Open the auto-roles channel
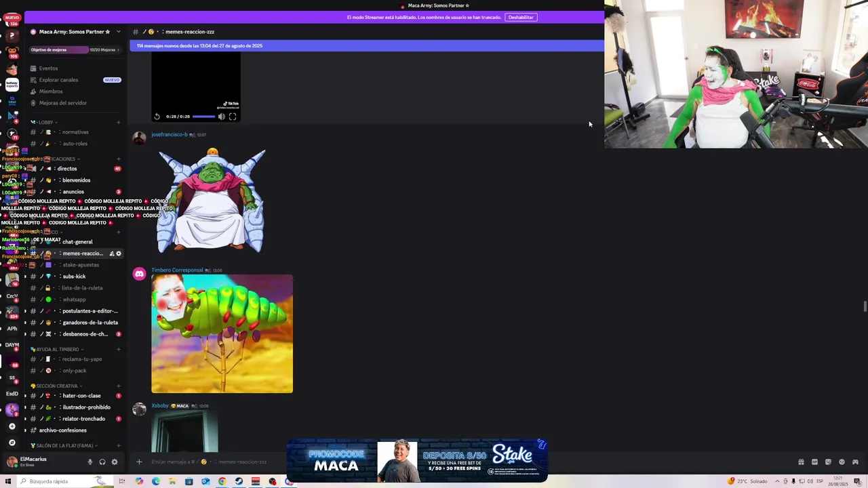 click(75, 144)
